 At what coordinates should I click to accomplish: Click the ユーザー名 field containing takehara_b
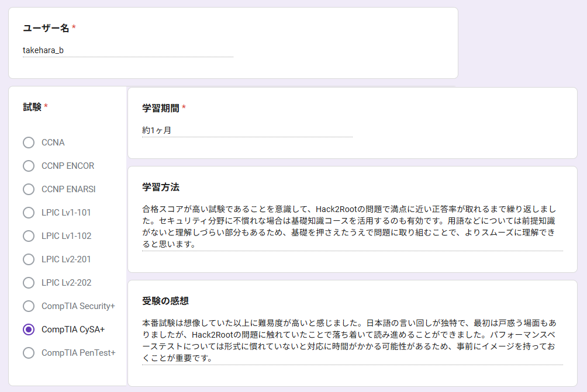pos(127,50)
